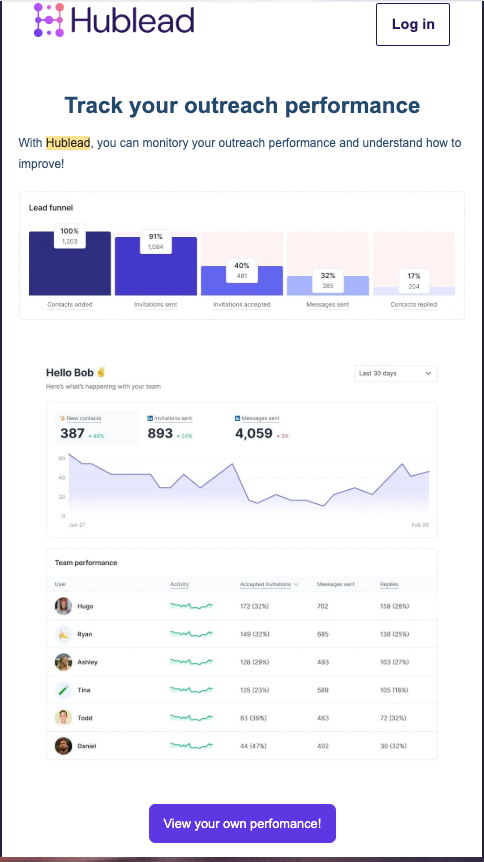Click Ashley's profile photo
The width and height of the screenshot is (484, 862).
coord(63,662)
